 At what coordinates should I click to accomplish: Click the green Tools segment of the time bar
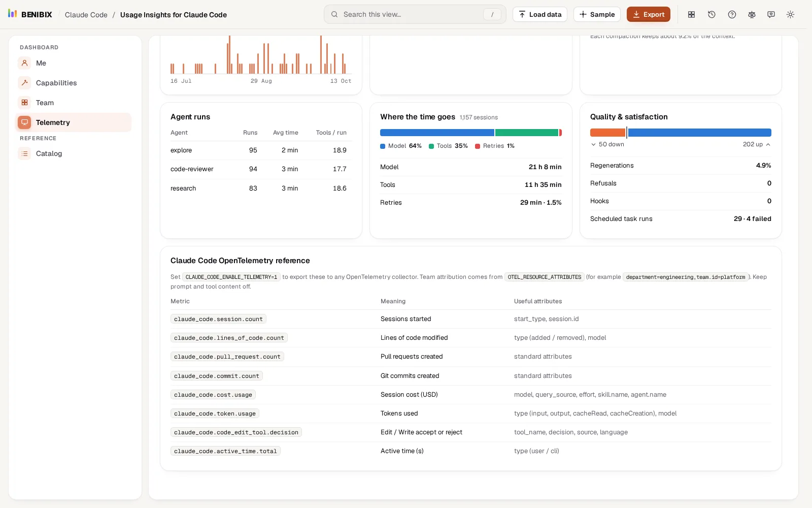tap(527, 133)
